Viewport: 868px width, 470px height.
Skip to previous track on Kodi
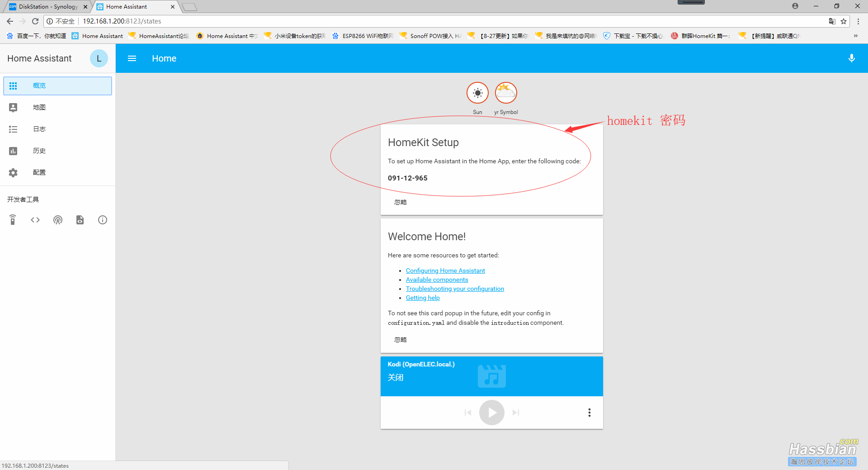coord(468,413)
